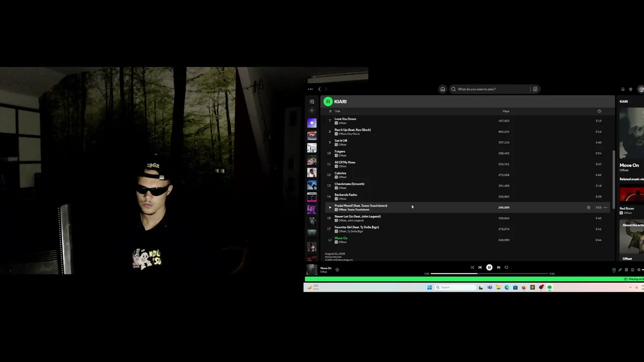This screenshot has height=362, width=644.
Task: Open the What's New bell notifications
Action: point(623,89)
